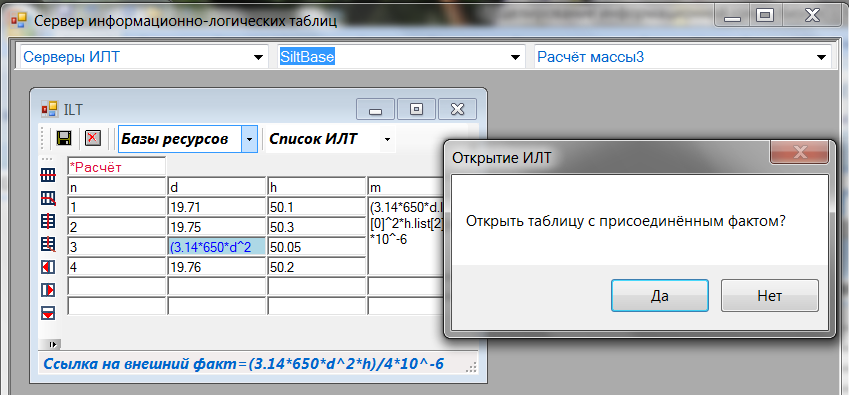Click the Да button in the dialog
The image size is (849, 395).
[659, 295]
